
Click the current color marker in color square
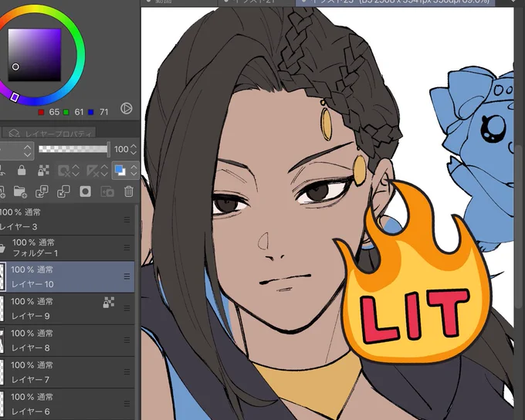[x=15, y=66]
